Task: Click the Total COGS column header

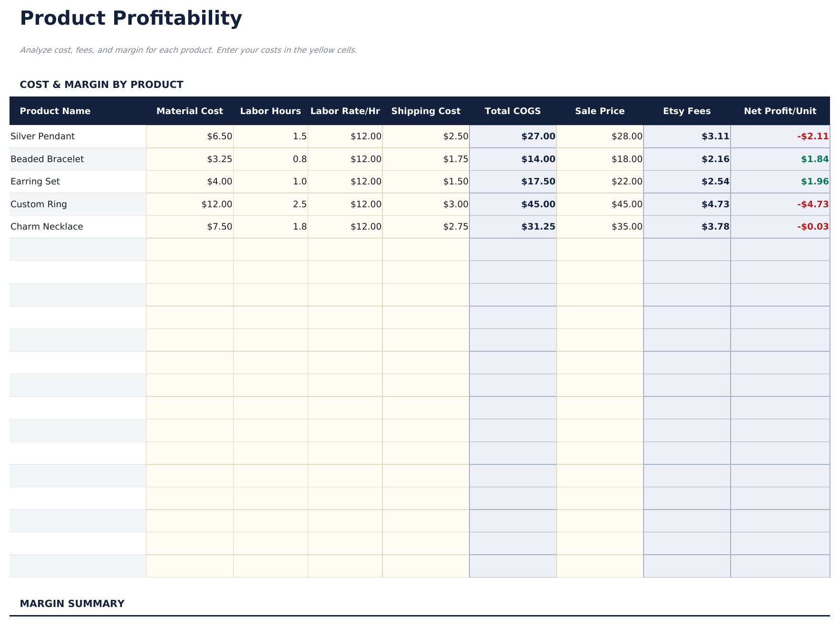Action: (x=513, y=111)
